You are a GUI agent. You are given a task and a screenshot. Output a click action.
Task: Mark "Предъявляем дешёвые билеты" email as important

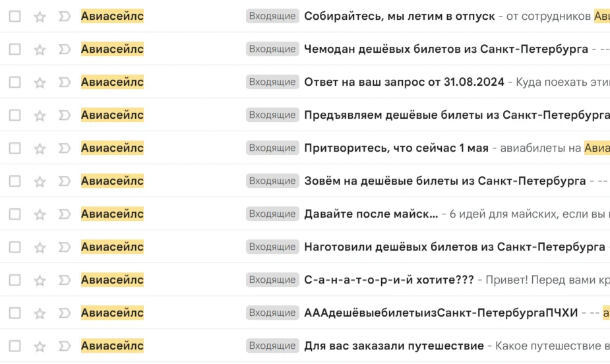pos(64,115)
